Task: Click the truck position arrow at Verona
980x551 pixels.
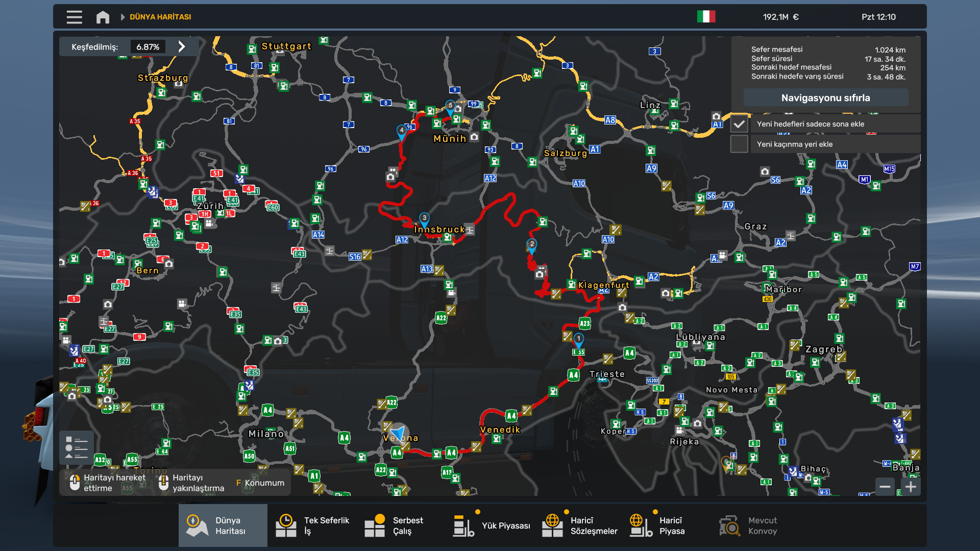Action: point(399,432)
